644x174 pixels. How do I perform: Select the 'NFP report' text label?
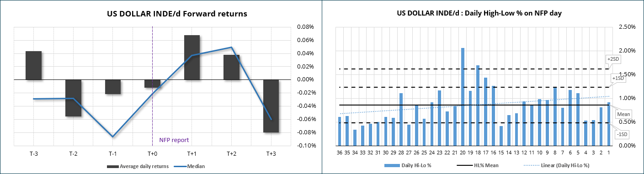[174, 140]
